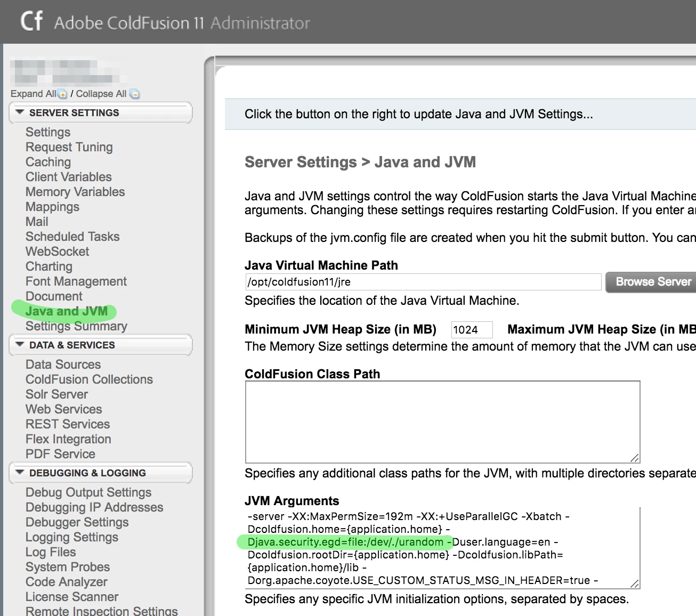Open REST Services
Viewport: 696px width, 616px height.
coord(68,424)
